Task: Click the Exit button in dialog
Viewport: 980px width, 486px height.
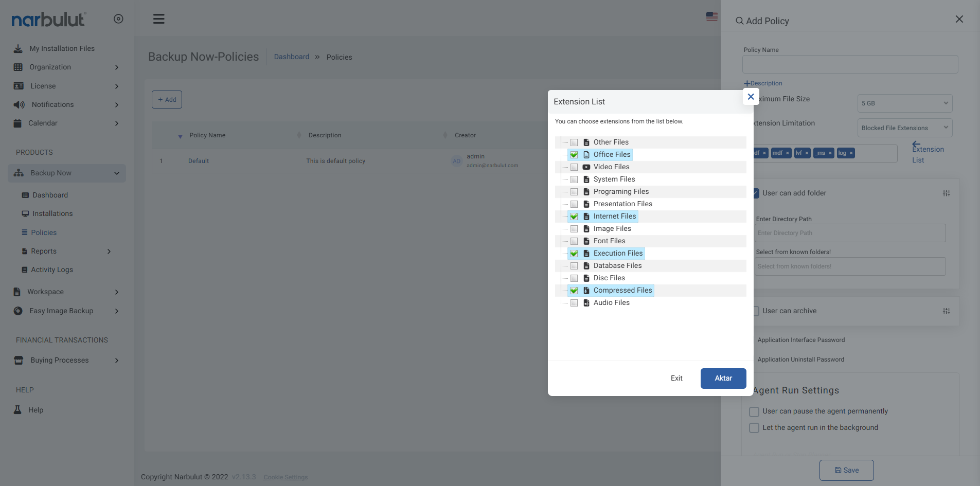Action: pos(676,379)
